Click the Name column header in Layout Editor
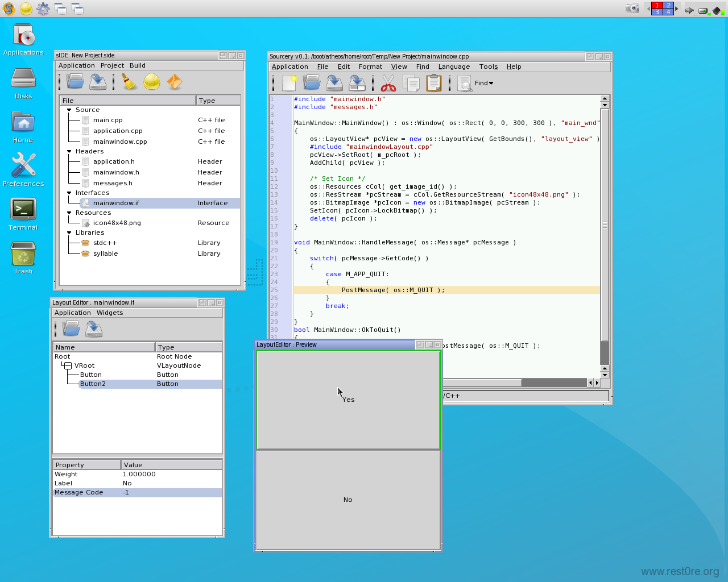The image size is (728, 582). [x=104, y=347]
